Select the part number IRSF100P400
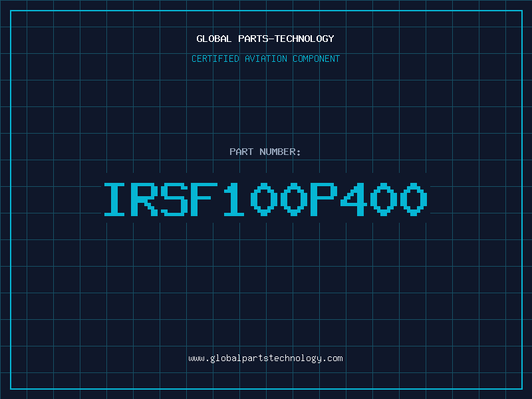Image resolution: width=532 pixels, height=399 pixels. pyautogui.click(x=265, y=199)
